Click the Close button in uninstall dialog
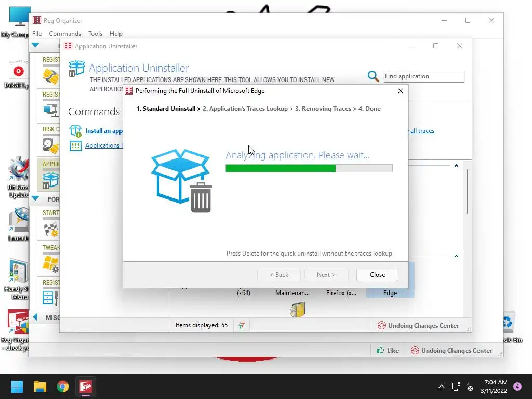Image resolution: width=532 pixels, height=399 pixels. (377, 274)
